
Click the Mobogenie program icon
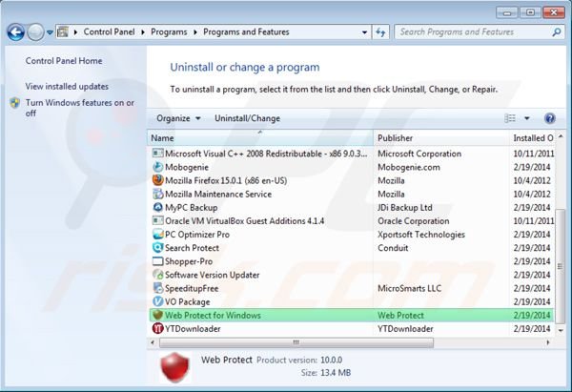click(x=157, y=167)
